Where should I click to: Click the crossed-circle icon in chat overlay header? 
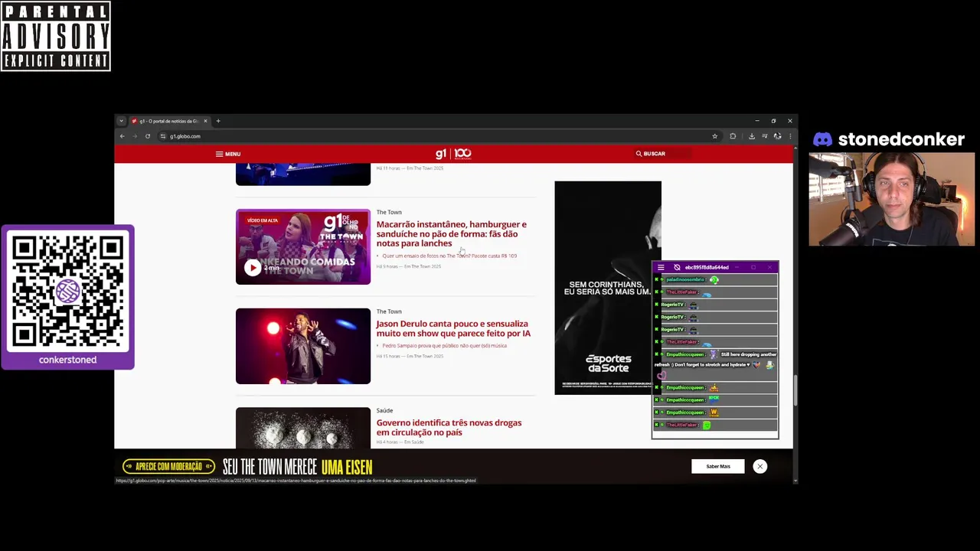click(677, 267)
